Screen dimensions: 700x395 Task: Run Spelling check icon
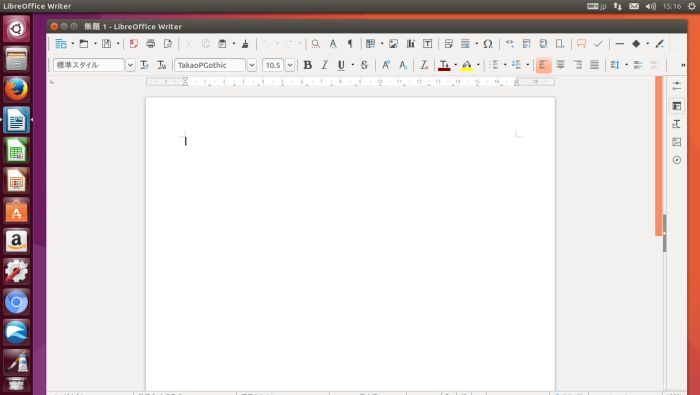tap(333, 44)
